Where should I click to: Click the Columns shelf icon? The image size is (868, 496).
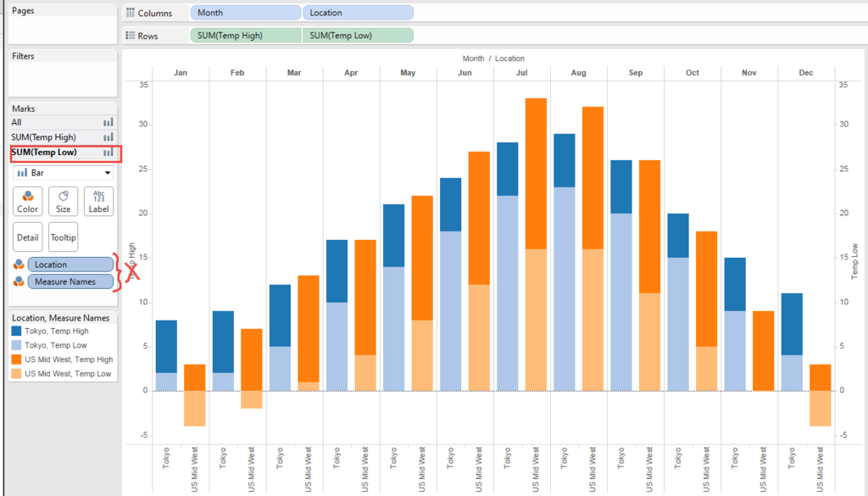pyautogui.click(x=131, y=13)
